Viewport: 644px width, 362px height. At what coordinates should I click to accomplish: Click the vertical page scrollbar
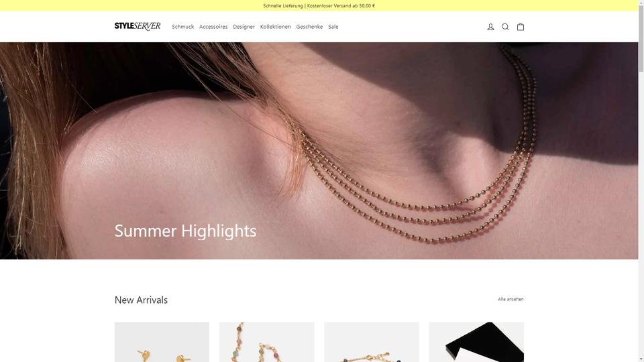pyautogui.click(x=641, y=181)
